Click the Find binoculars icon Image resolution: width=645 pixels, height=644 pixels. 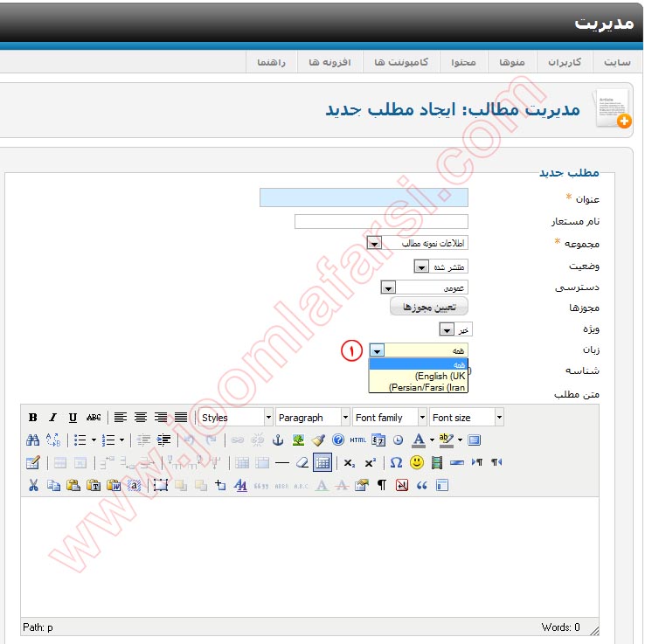(33, 440)
